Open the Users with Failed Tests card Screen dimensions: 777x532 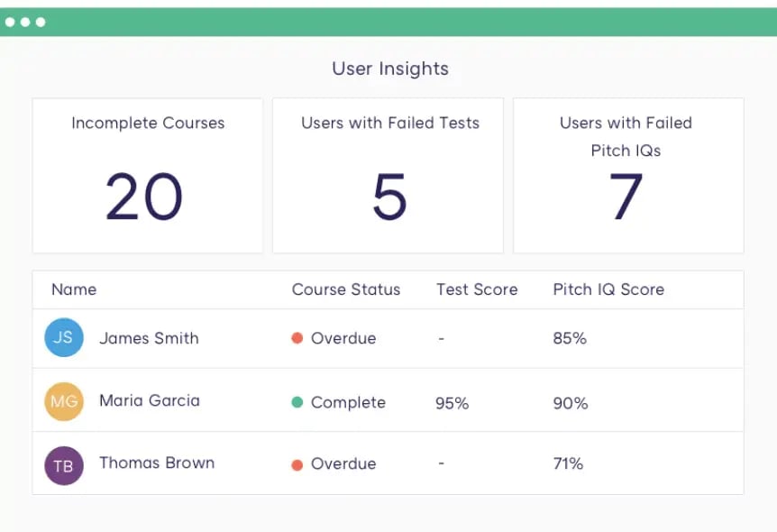[x=388, y=176]
